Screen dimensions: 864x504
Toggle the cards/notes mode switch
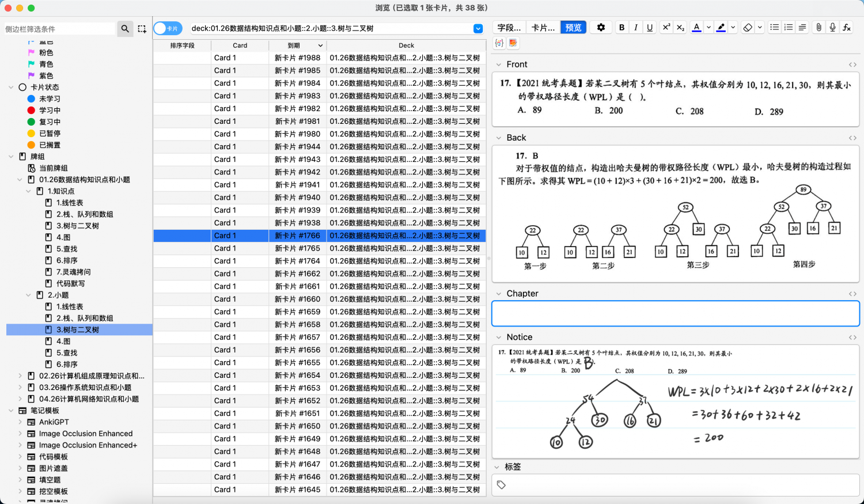click(x=168, y=28)
